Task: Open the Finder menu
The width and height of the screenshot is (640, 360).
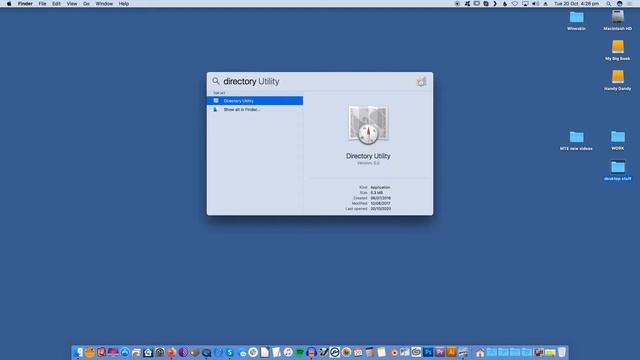Action: click(x=25, y=4)
